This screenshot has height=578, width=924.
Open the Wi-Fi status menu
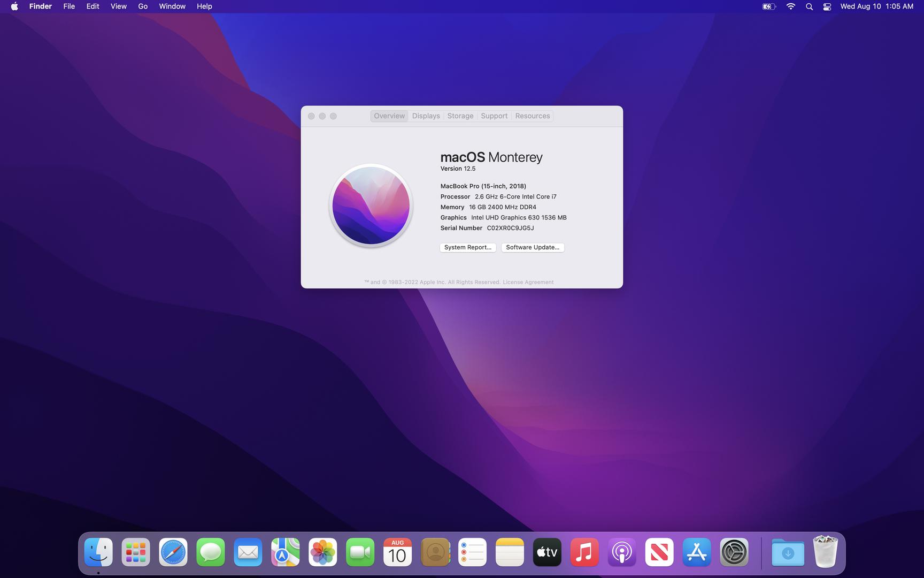coord(791,6)
